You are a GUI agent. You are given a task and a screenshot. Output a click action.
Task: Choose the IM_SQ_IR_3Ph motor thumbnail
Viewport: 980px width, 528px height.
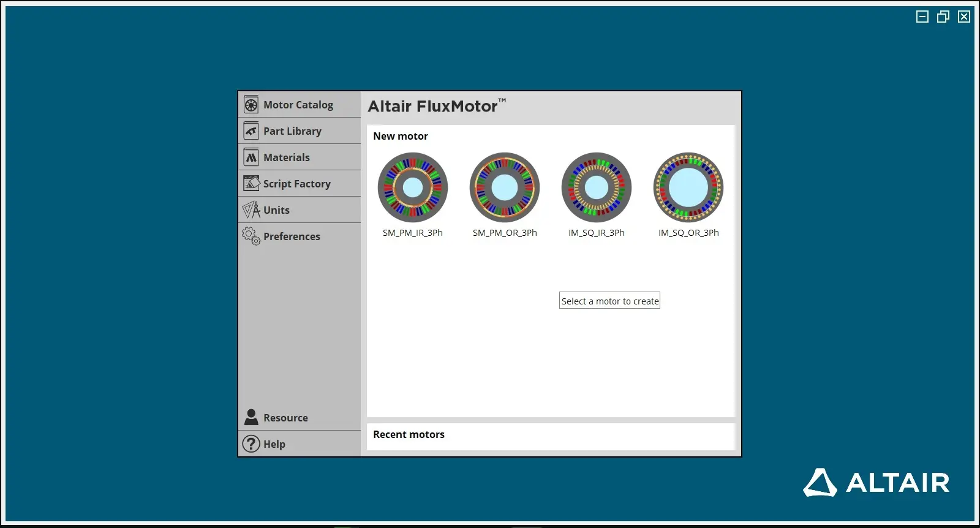point(597,187)
